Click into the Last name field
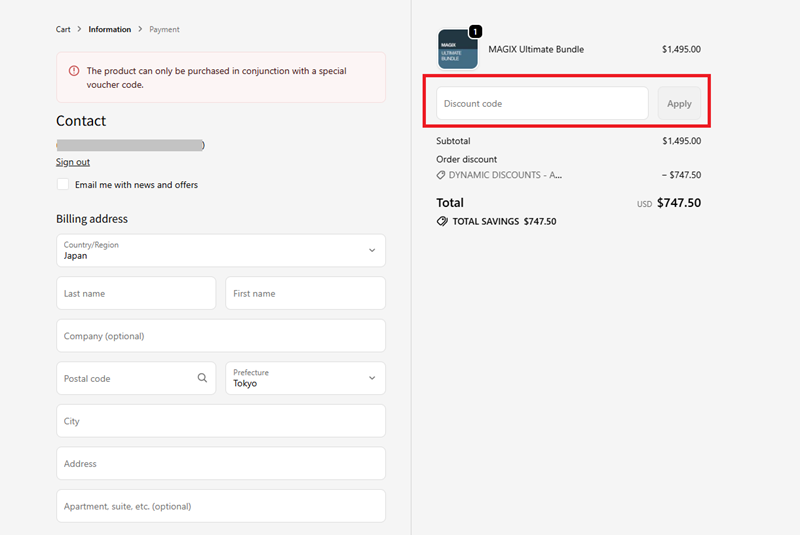Image resolution: width=800 pixels, height=535 pixels. (x=135, y=293)
